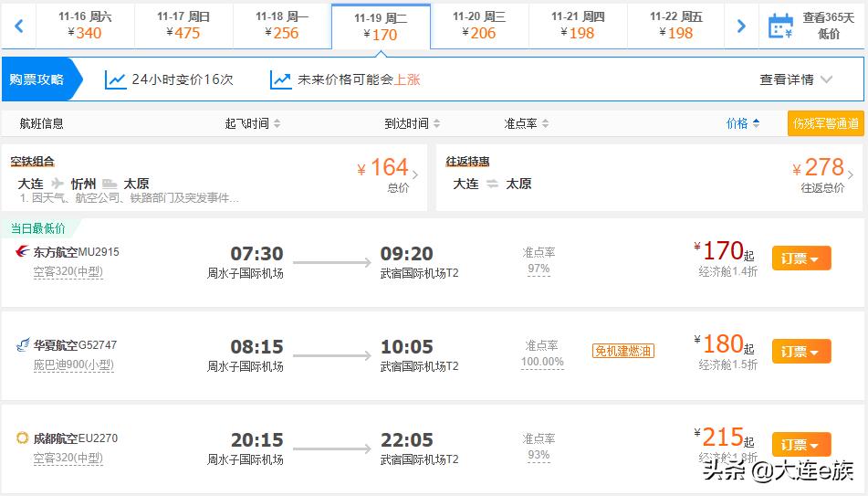
Task: Click 查看365天低价 link
Action: [828, 26]
